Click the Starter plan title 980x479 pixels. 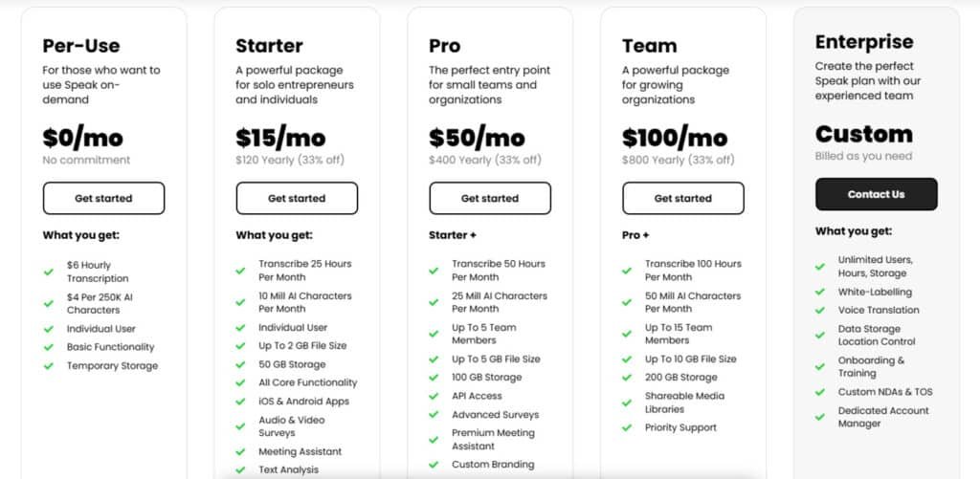point(269,46)
